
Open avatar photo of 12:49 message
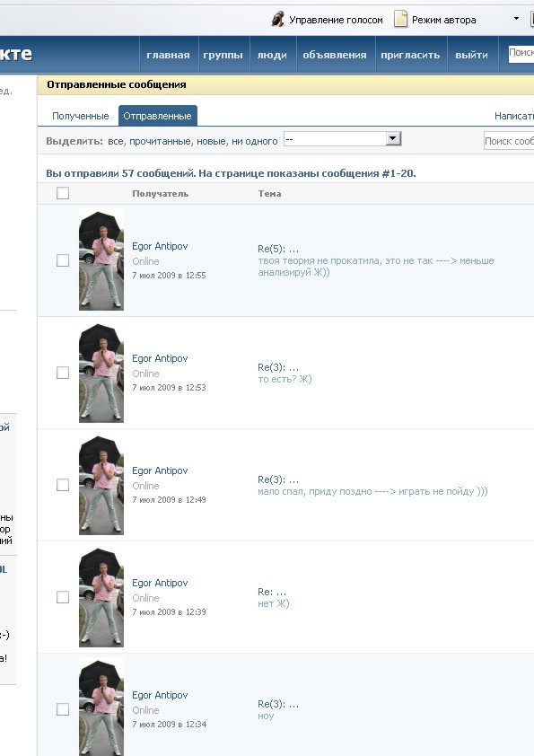point(101,485)
